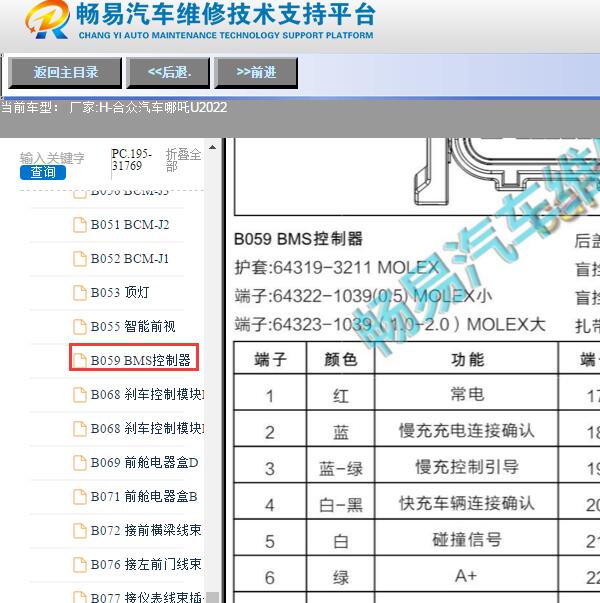Image resolution: width=600 pixels, height=603 pixels.
Task: Go forward with the >>前进 button
Action: 256,73
